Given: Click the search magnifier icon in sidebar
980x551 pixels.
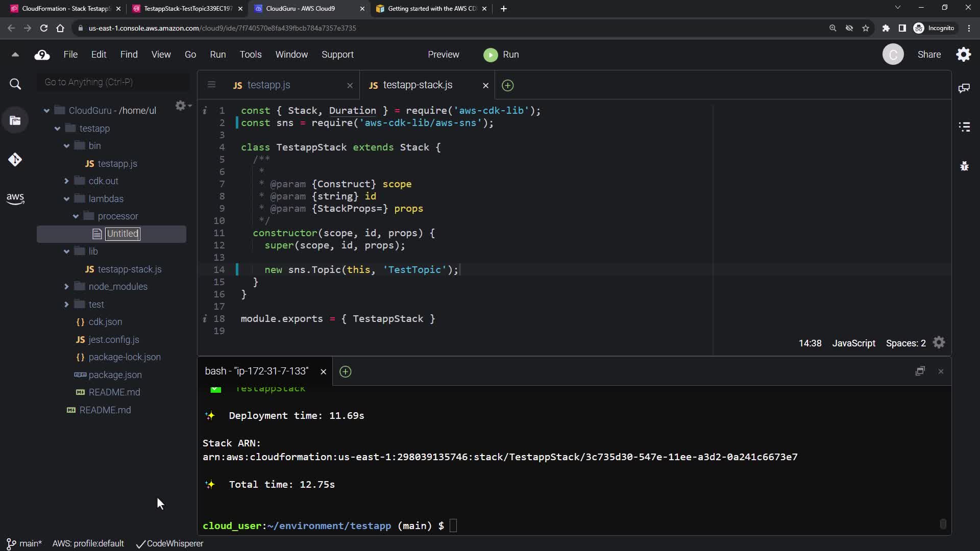Looking at the screenshot, I should click(x=15, y=84).
